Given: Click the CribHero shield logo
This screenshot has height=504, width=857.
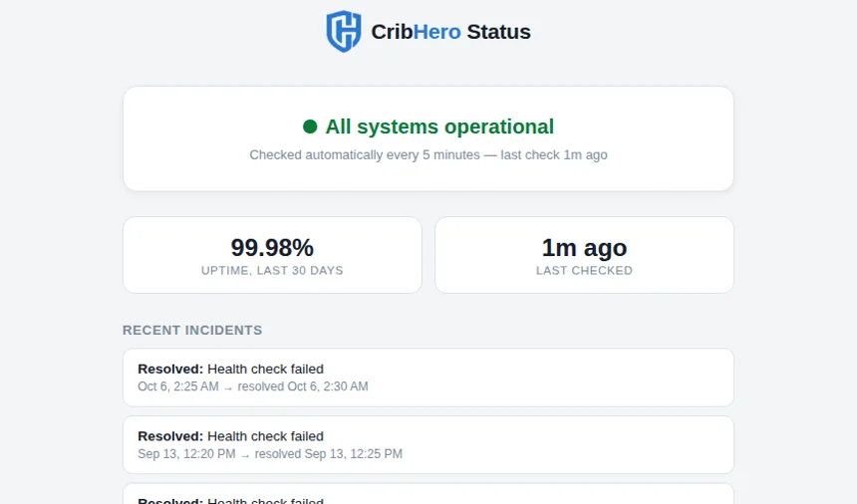Looking at the screenshot, I should (343, 32).
